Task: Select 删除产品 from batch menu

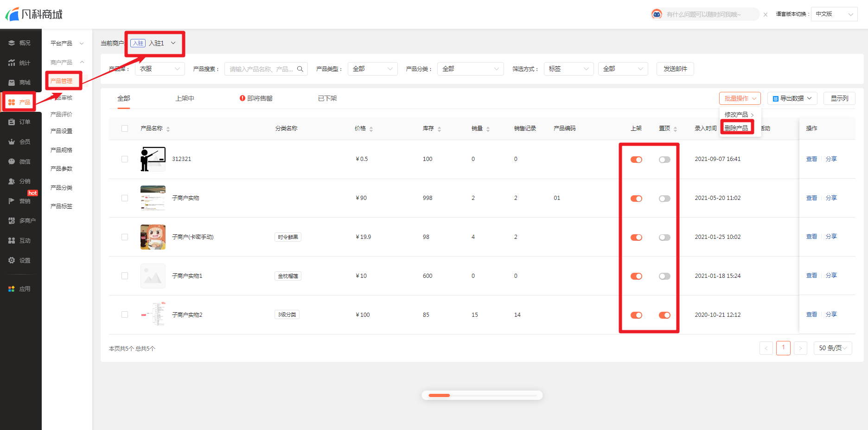Action: (736, 128)
